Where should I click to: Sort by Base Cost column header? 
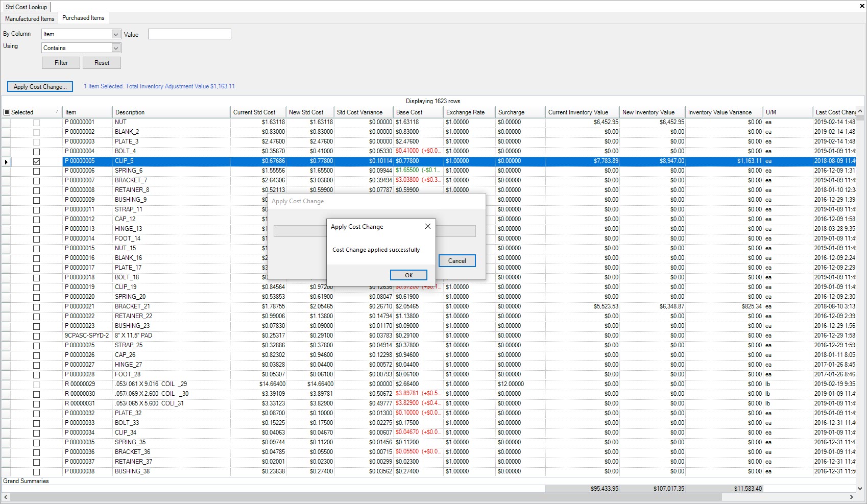click(x=418, y=112)
